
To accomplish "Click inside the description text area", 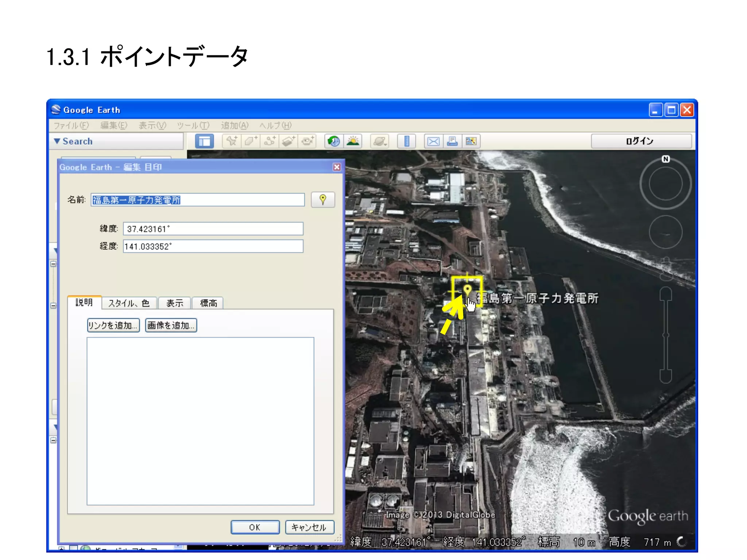I will coord(200,421).
